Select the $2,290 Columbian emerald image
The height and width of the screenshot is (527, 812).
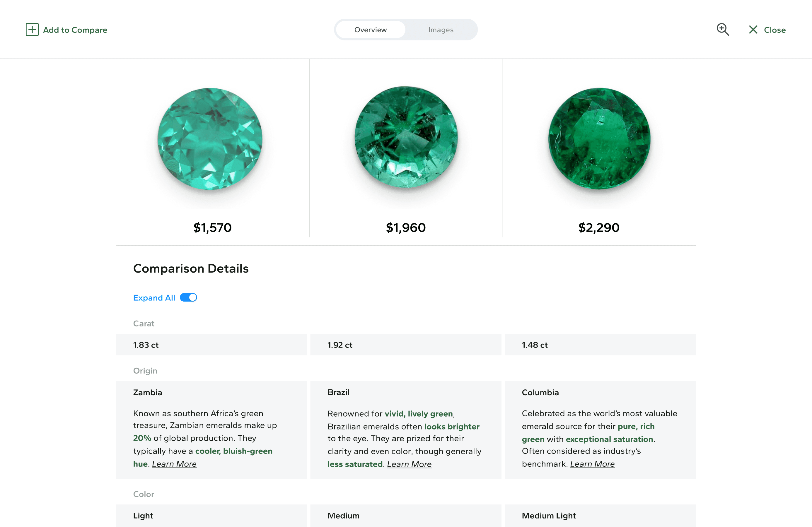point(599,138)
